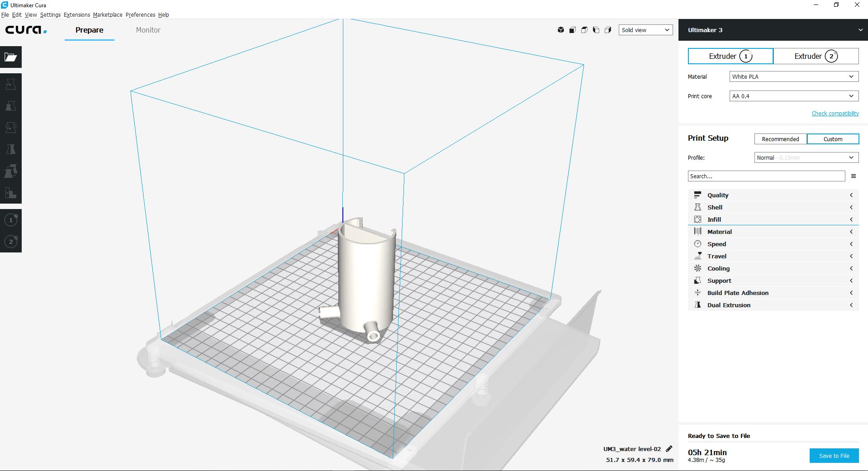Expand the Travel settings chevron
This screenshot has height=471, width=868.
(x=851, y=256)
